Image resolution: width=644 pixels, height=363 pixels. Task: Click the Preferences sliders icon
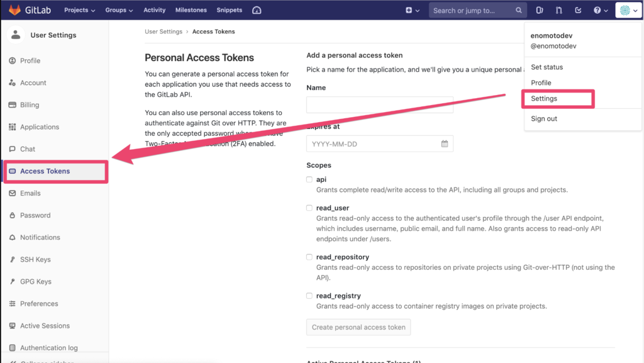13,304
